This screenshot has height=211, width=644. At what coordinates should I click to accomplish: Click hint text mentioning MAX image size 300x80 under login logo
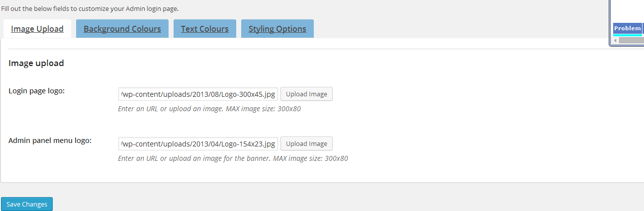pyautogui.click(x=209, y=109)
